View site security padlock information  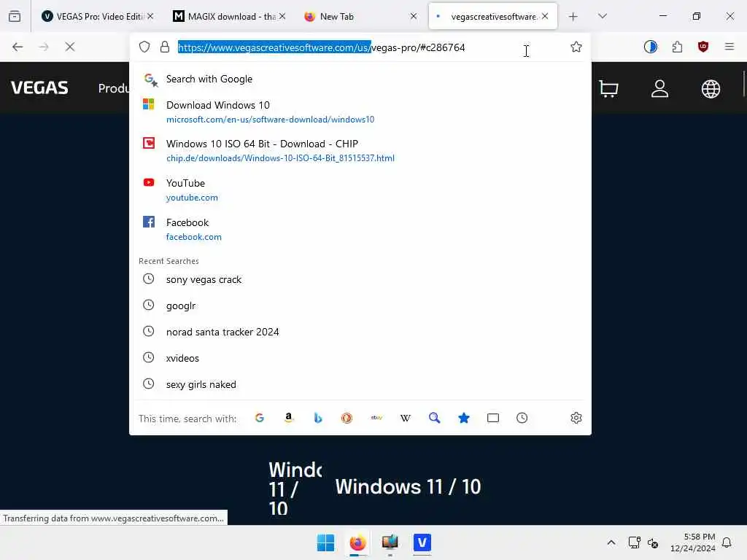click(165, 47)
